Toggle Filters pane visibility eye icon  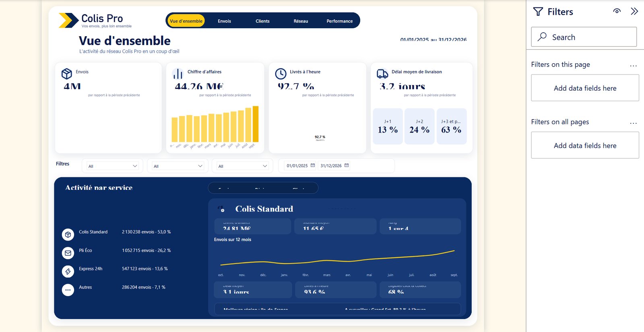(x=617, y=11)
